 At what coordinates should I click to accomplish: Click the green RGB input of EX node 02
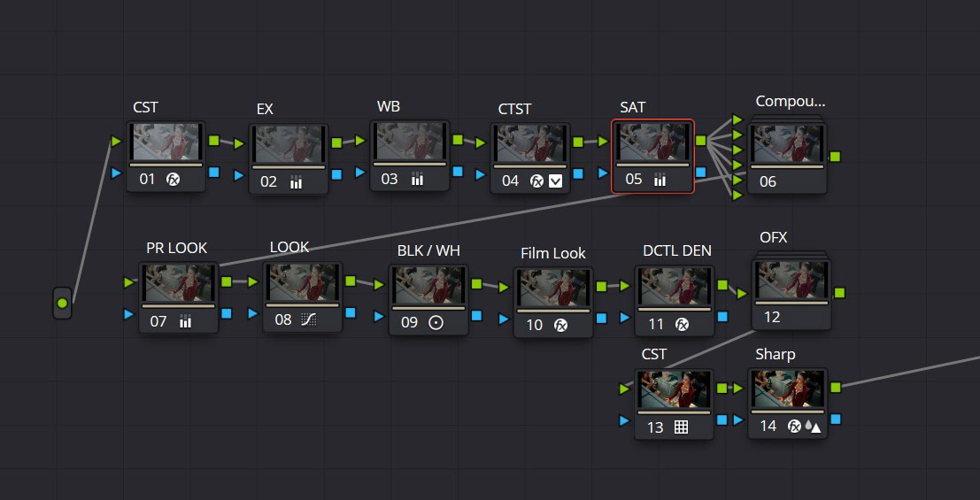click(239, 143)
